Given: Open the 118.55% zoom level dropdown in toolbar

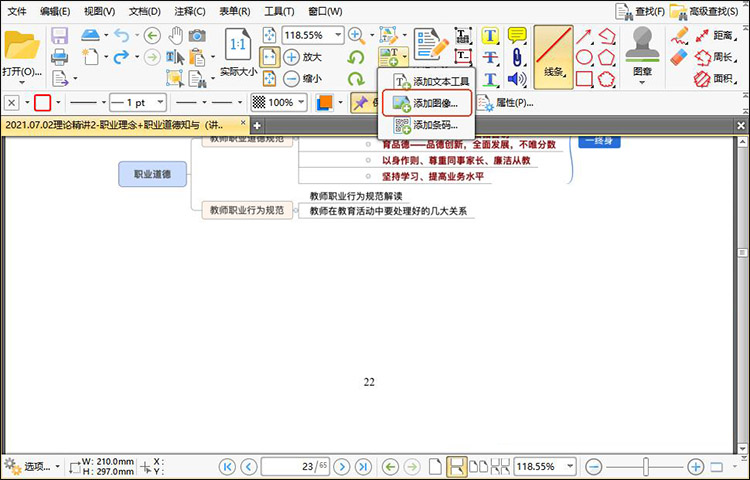Looking at the screenshot, I should [x=337, y=35].
